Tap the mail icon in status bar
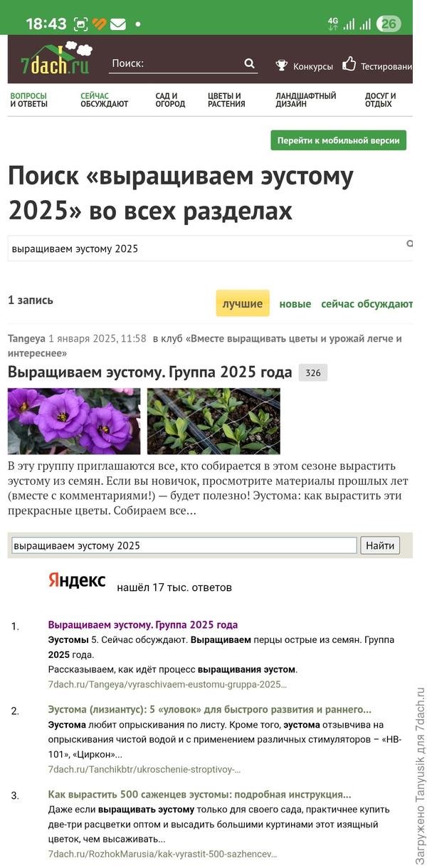427x868 pixels. tap(118, 23)
